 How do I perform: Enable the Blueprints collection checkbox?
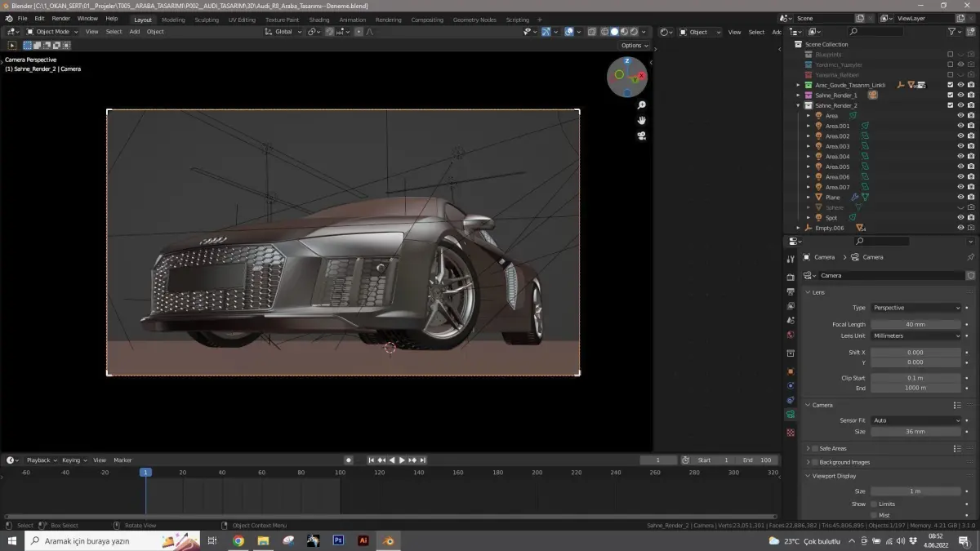[950, 55]
